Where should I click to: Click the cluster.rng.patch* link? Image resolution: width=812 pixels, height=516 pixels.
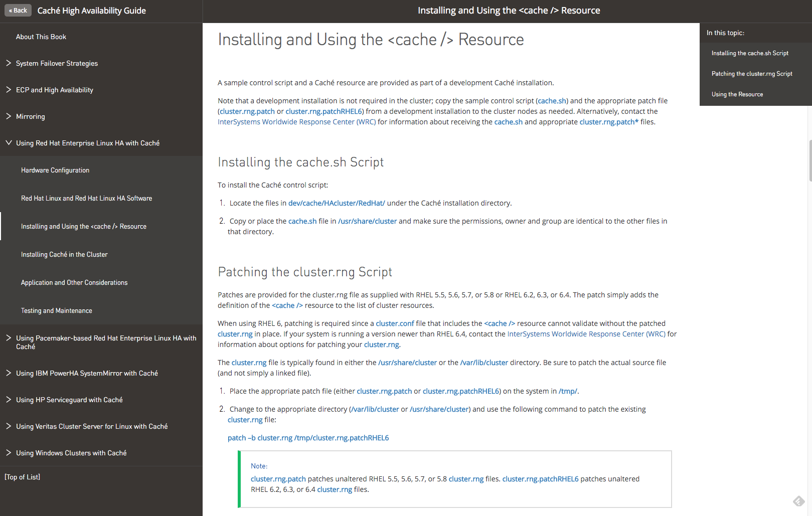click(609, 122)
